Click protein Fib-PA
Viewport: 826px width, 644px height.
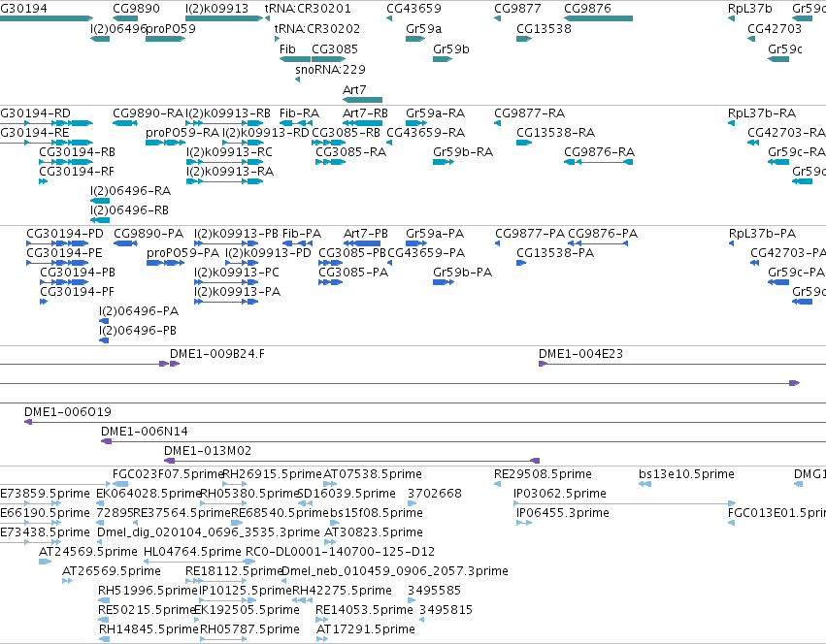(302, 234)
